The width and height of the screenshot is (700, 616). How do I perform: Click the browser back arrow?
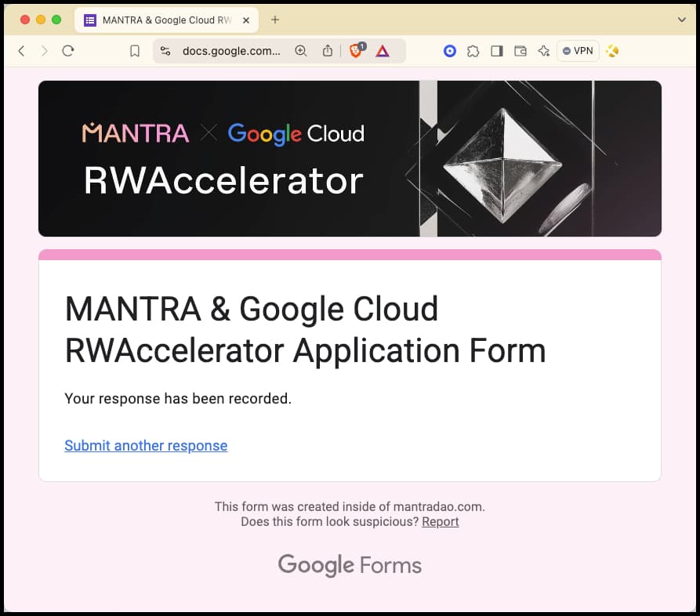(x=21, y=51)
